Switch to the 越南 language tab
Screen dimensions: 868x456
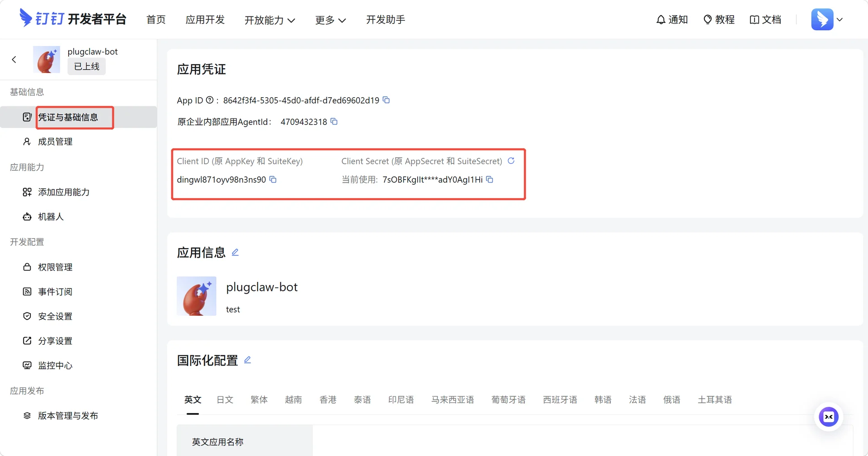click(x=293, y=399)
